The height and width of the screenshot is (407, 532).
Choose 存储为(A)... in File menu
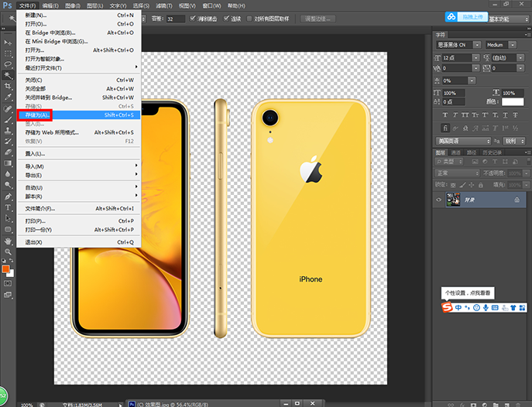click(78, 115)
